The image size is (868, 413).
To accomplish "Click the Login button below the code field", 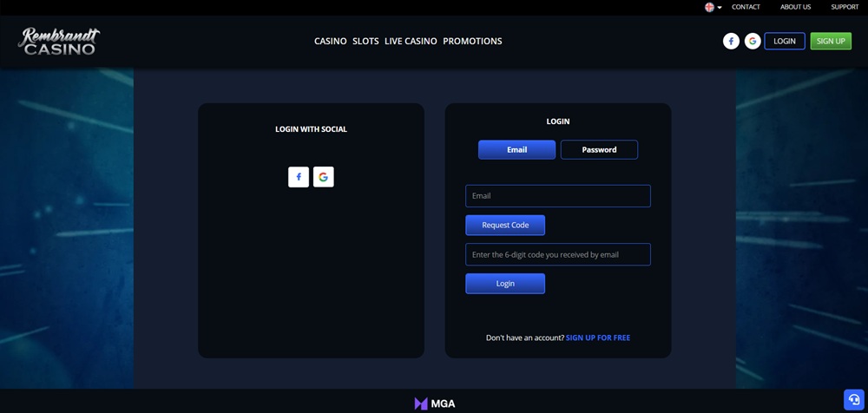I will pos(505,284).
